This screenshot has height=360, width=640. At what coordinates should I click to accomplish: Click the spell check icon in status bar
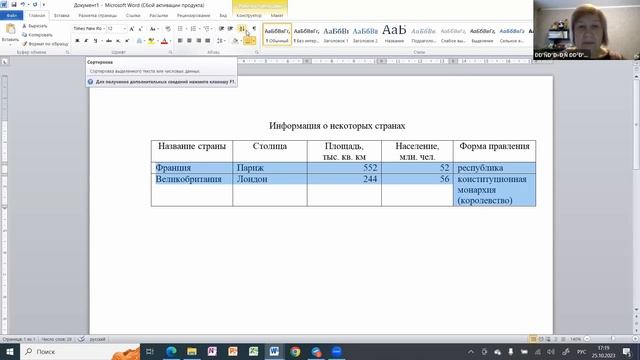click(x=82, y=339)
